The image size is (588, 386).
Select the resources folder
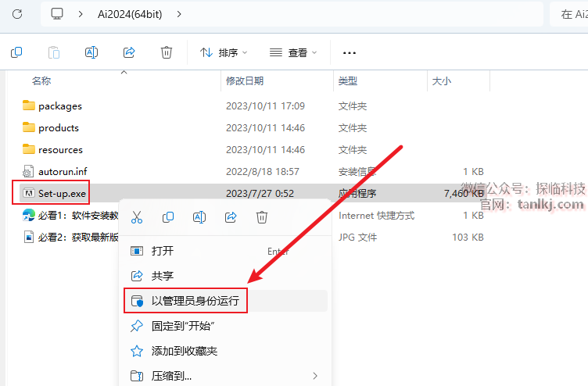pos(60,149)
